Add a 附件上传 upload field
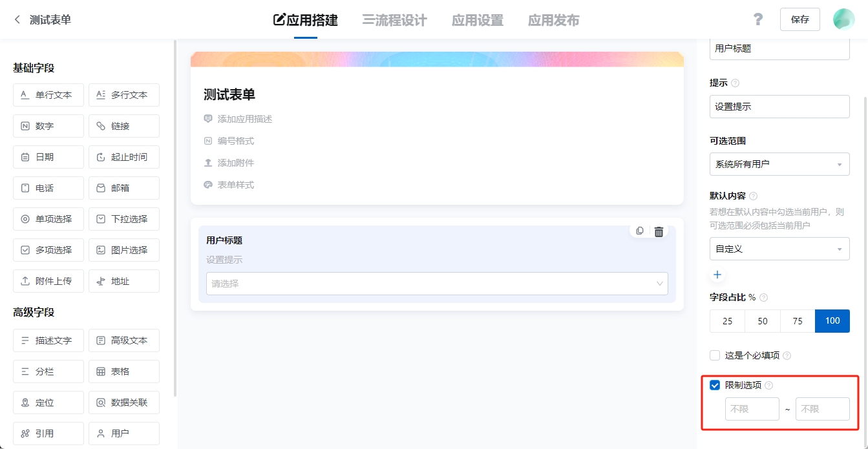Screen dimensions: 868x449 (48, 281)
